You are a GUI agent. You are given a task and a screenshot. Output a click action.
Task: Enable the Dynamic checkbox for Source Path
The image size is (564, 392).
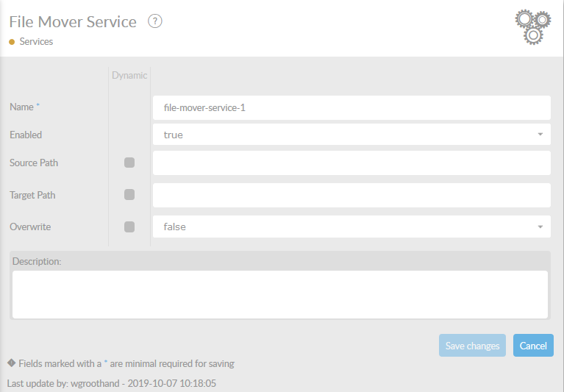[x=129, y=163]
